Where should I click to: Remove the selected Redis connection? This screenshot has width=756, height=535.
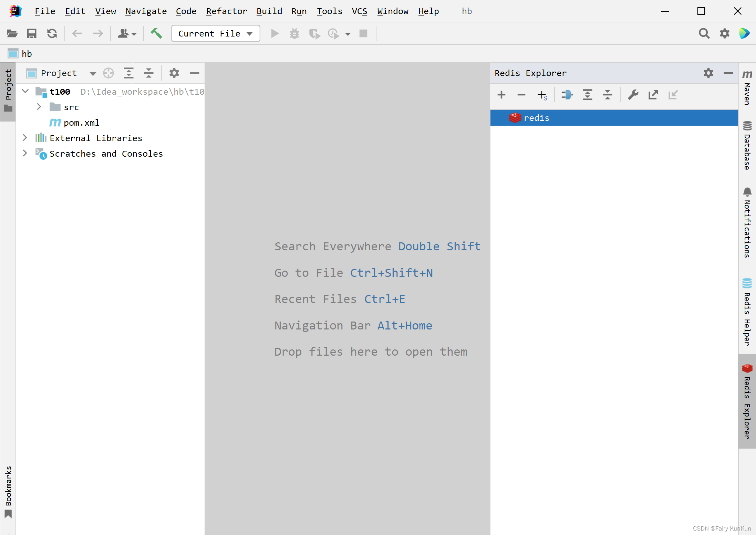521,95
